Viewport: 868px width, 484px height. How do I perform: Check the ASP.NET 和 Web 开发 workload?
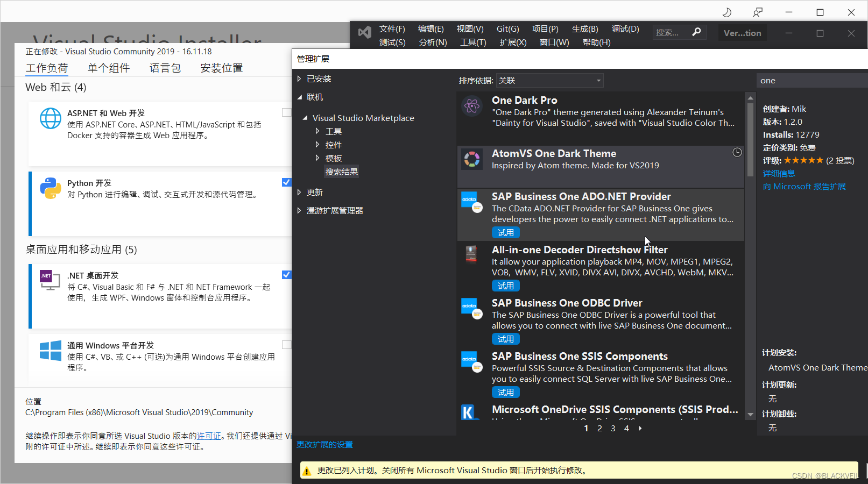pos(286,112)
